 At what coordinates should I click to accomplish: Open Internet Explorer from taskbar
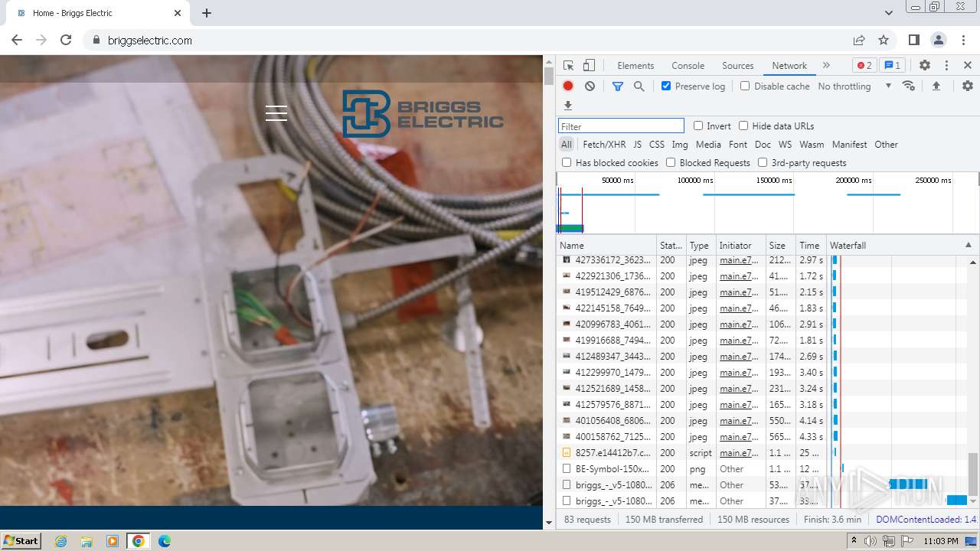point(60,540)
